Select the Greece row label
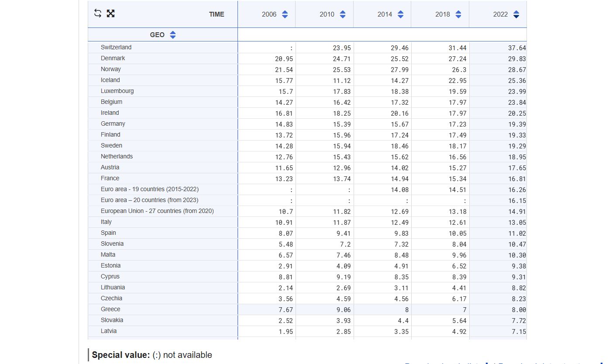This screenshot has width=609, height=364. [110, 309]
